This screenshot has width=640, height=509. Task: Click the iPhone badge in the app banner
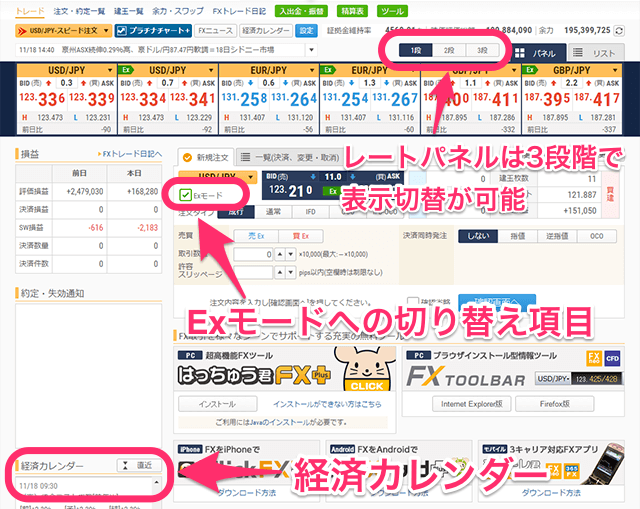pyautogui.click(x=190, y=449)
